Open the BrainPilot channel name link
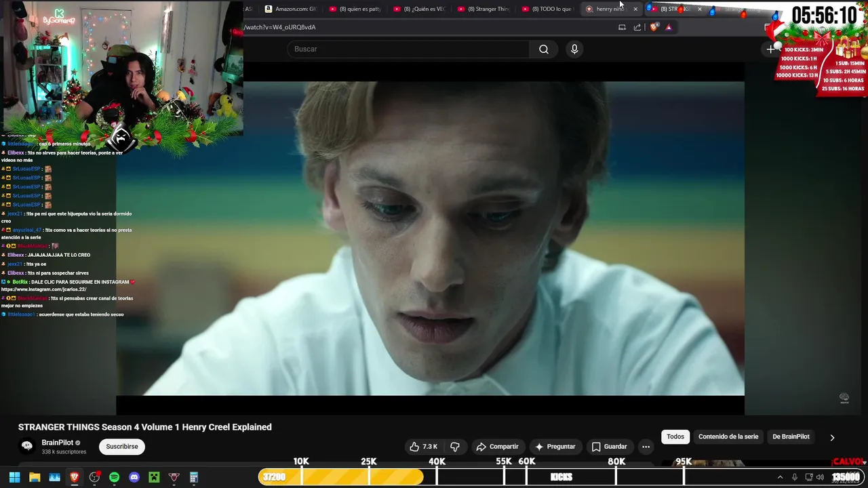Screen dimensions: 868x488 pyautogui.click(x=58, y=443)
